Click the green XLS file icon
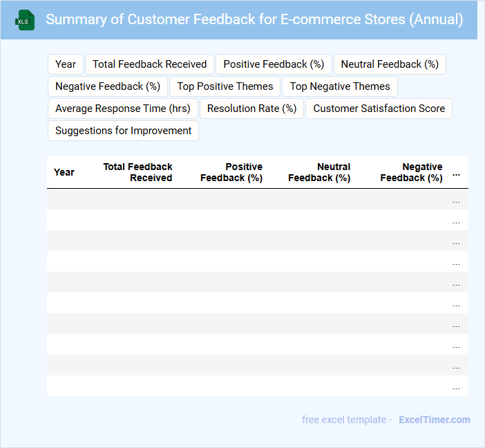485x448 pixels. pyautogui.click(x=26, y=20)
